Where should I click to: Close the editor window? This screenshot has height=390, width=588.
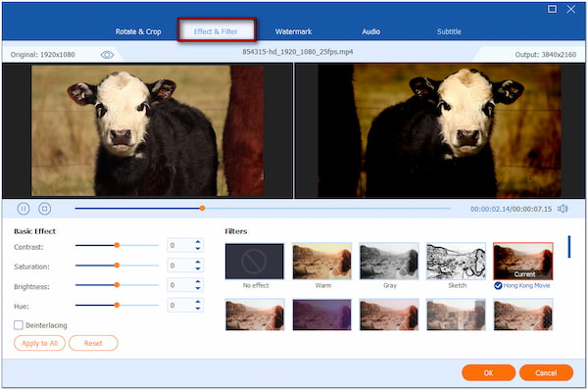pyautogui.click(x=571, y=9)
